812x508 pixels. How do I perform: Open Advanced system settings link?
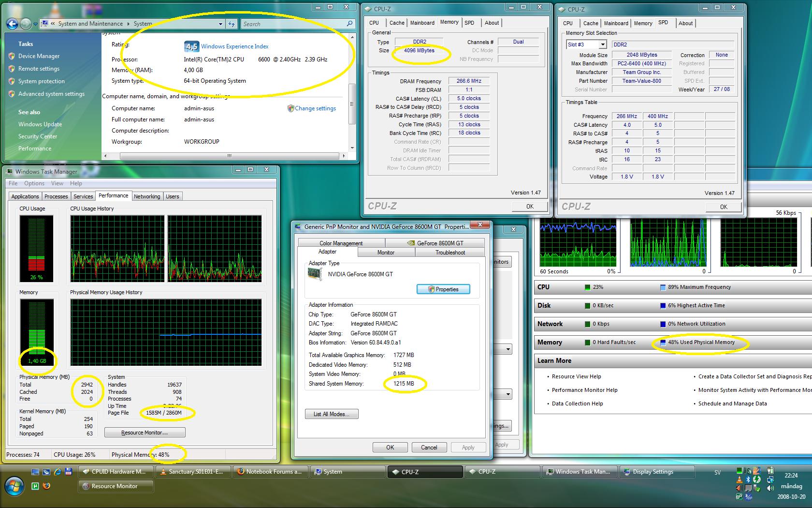[51, 94]
